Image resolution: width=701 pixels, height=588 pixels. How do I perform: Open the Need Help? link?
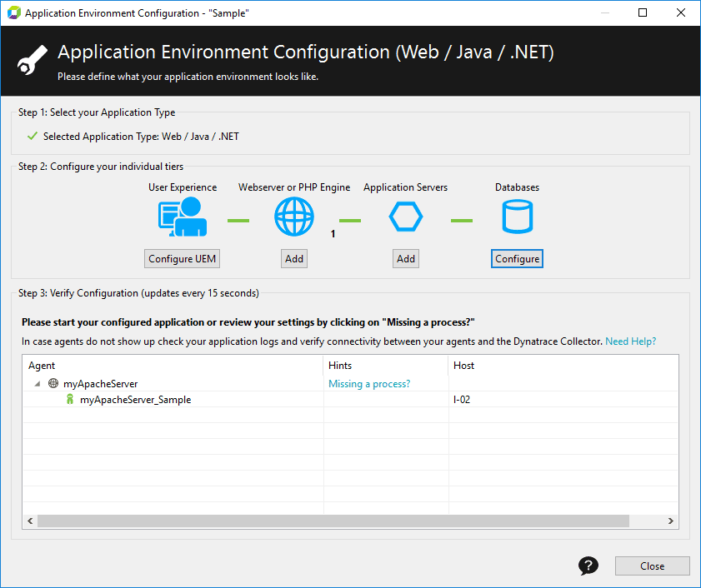(x=630, y=341)
